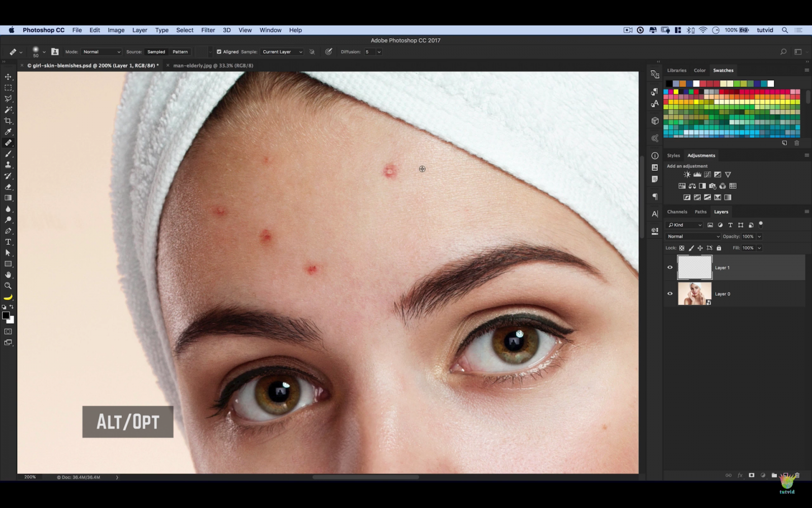Select the Zoom tool

pyautogui.click(x=8, y=285)
